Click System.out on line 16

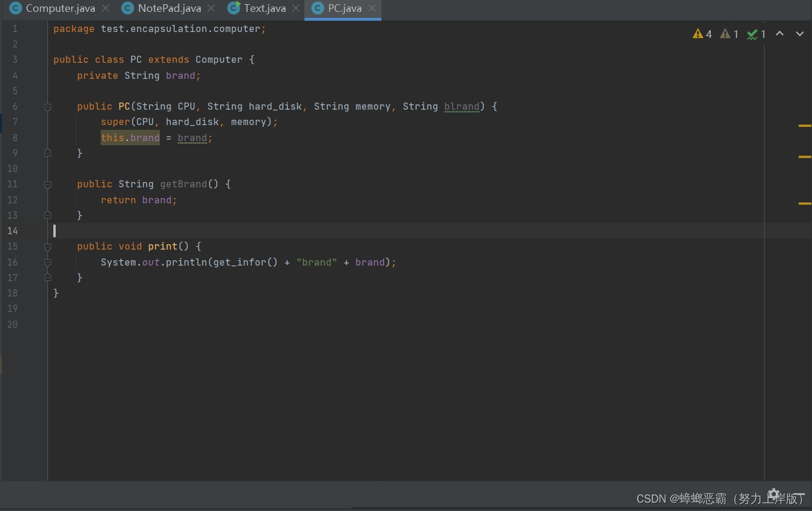tap(130, 262)
